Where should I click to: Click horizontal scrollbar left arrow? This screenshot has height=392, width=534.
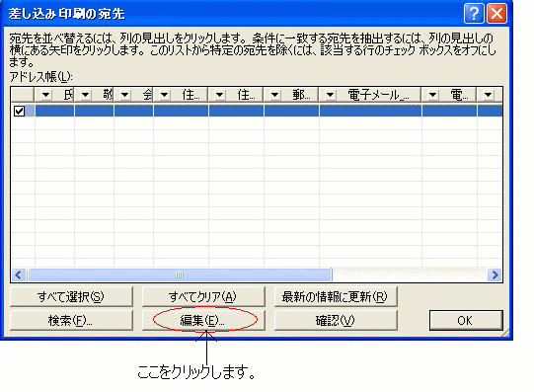[19, 274]
